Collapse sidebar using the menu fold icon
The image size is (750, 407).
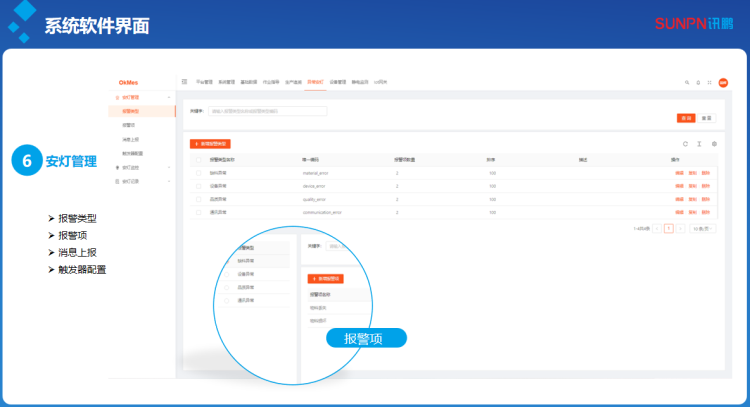coord(185,82)
